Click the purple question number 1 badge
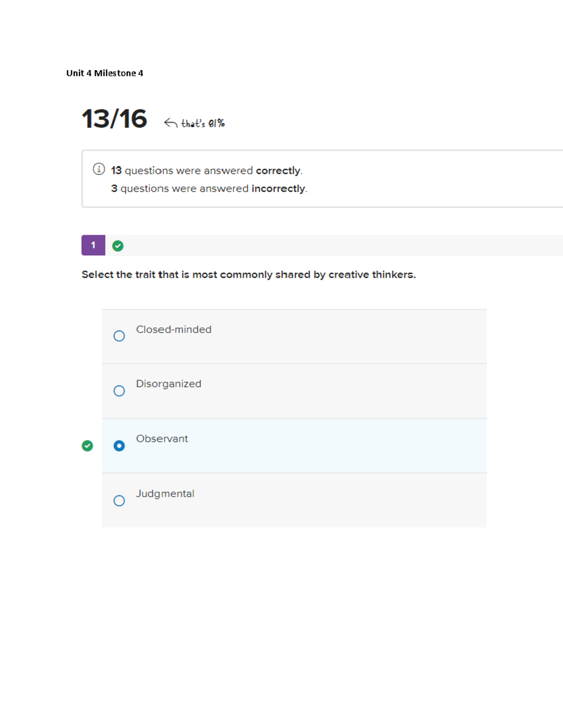Viewport: 563px width, 728px height. click(x=93, y=245)
